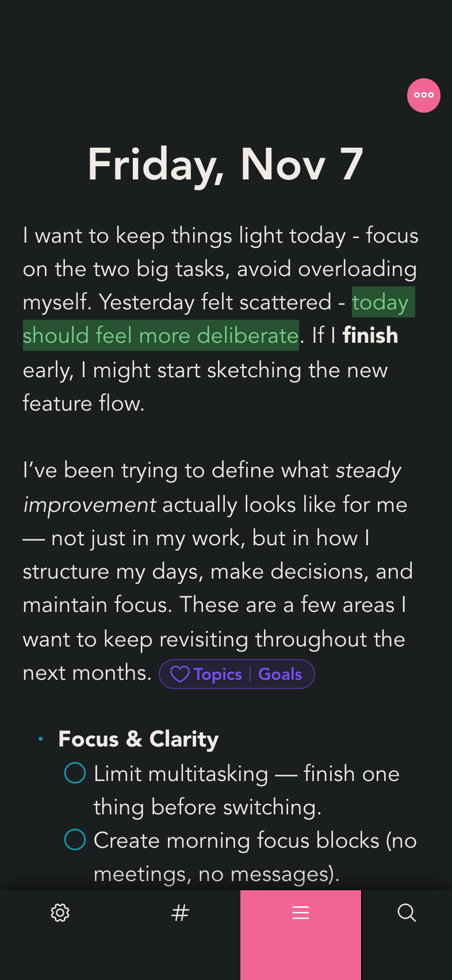The image size is (452, 980).
Task: Click the heart icon in the Topics tag
Action: click(x=180, y=674)
